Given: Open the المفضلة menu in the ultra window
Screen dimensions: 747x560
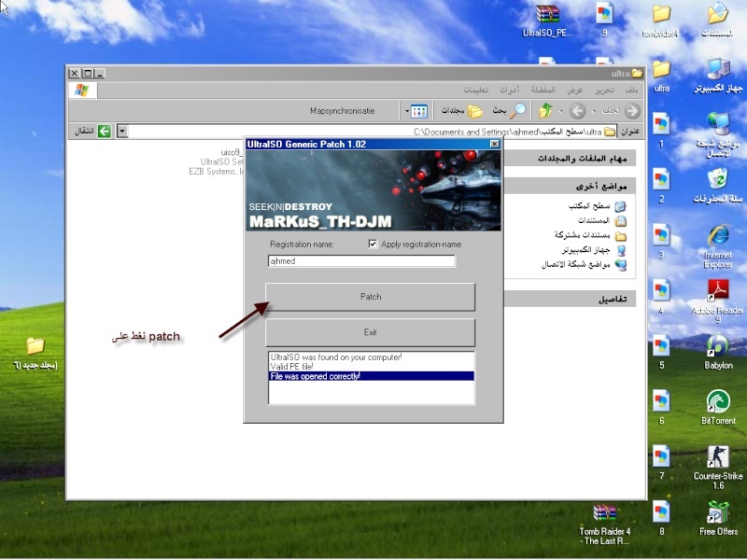Looking at the screenshot, I should point(543,90).
